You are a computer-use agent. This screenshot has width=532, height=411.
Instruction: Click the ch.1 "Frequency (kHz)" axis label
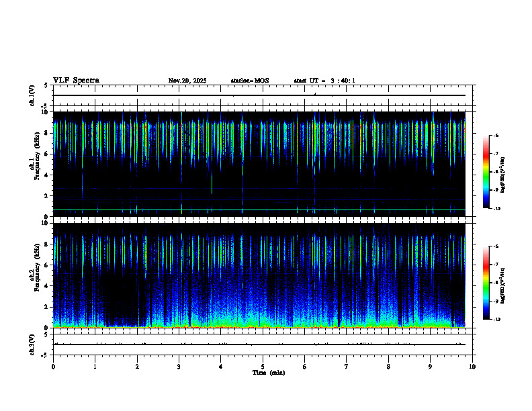click(x=37, y=156)
